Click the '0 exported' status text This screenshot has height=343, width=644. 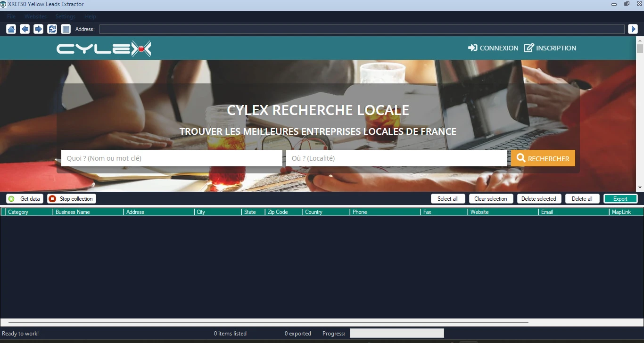(298, 334)
